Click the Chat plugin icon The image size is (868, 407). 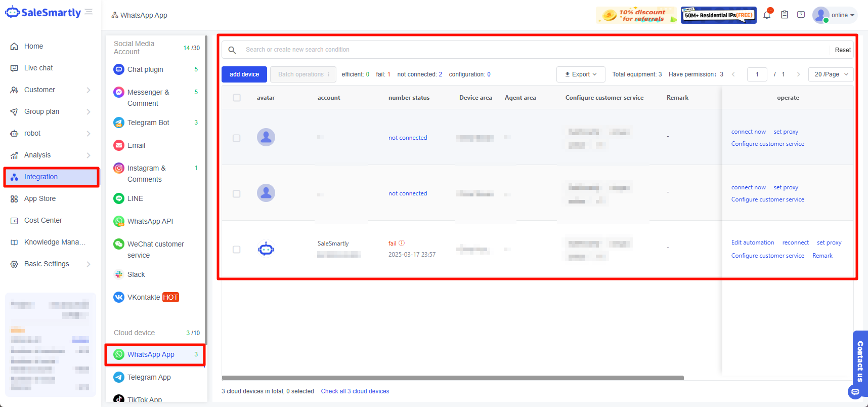tap(119, 69)
